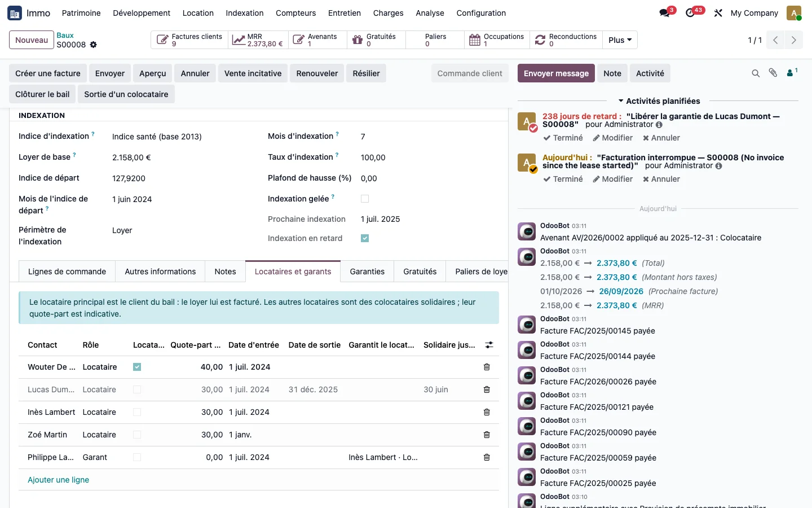Toggle Zoé Martin main tenant checkbox
The width and height of the screenshot is (812, 508).
[x=137, y=435]
